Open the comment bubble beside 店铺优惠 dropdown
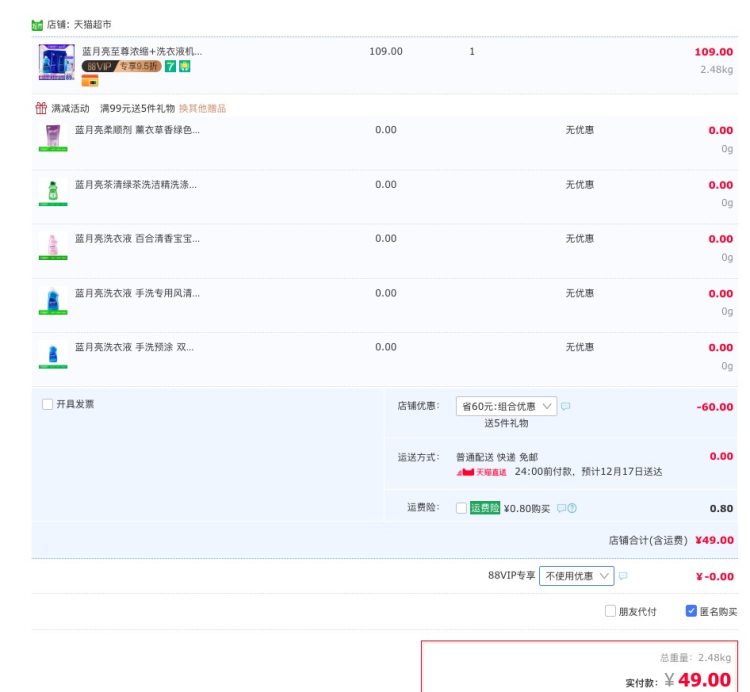The height and width of the screenshot is (692, 750). 565,406
